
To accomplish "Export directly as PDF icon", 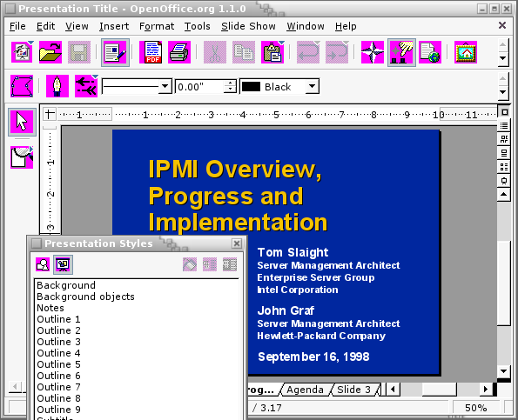I will [x=151, y=52].
